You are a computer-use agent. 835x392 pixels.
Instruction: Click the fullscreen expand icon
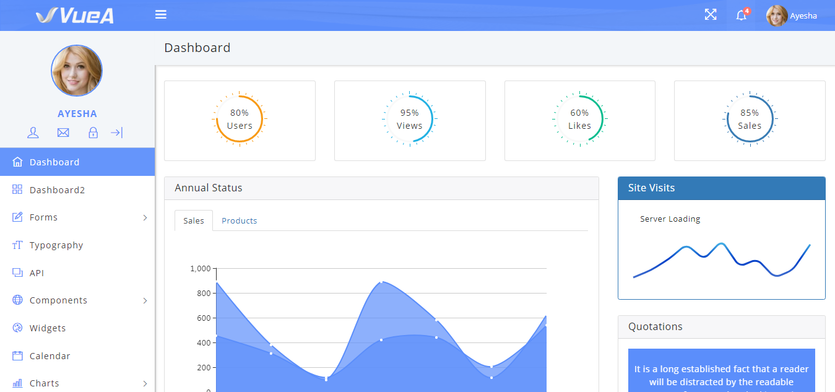click(x=710, y=15)
